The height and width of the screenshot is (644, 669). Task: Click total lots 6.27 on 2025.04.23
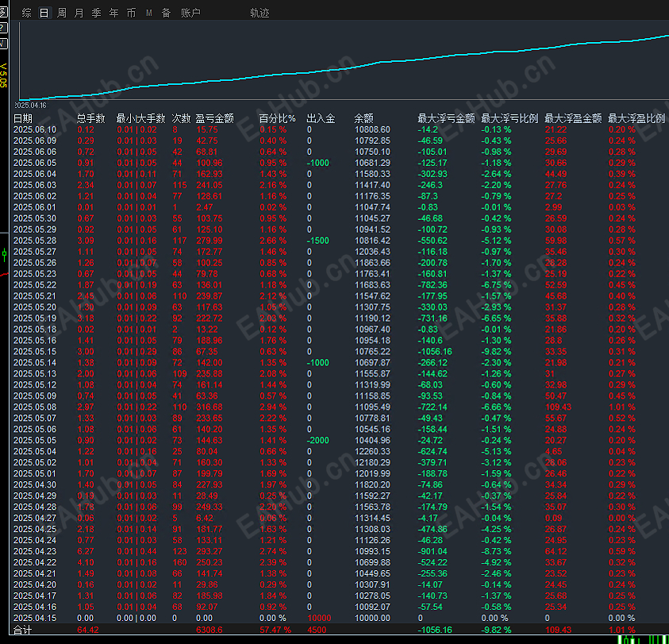click(86, 551)
